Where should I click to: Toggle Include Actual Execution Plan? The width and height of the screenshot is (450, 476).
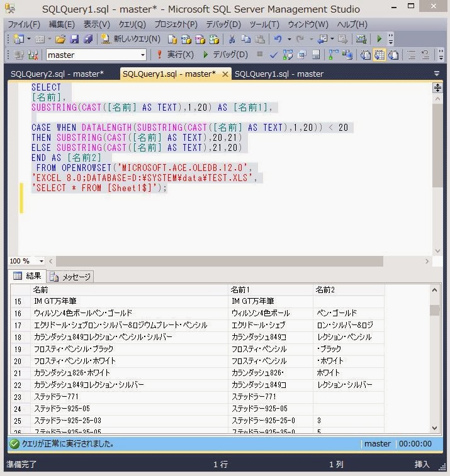pos(334,55)
